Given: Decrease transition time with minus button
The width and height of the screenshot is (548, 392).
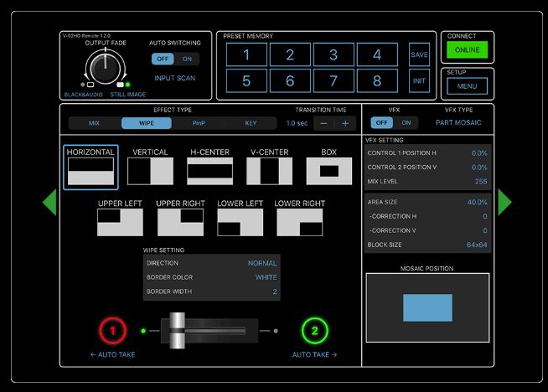Looking at the screenshot, I should pyautogui.click(x=324, y=123).
